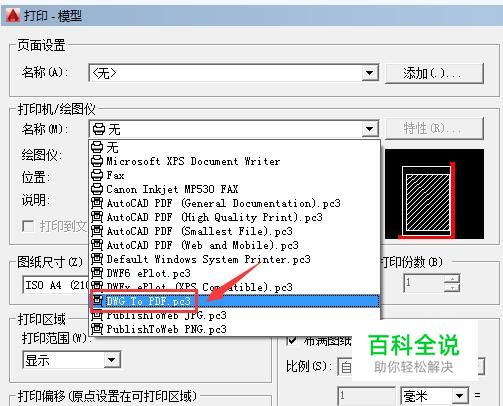Increase 打印份数 with the stepper arrow
The height and width of the screenshot is (406, 503).
tap(453, 279)
